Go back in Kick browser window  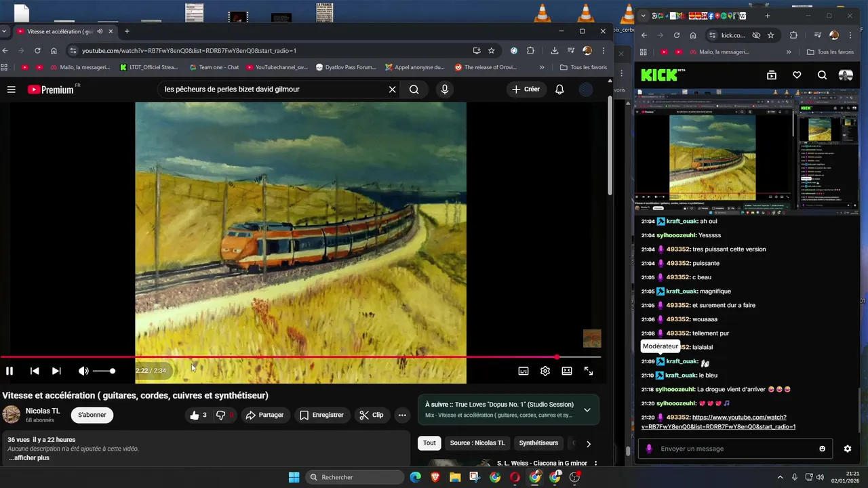point(644,35)
